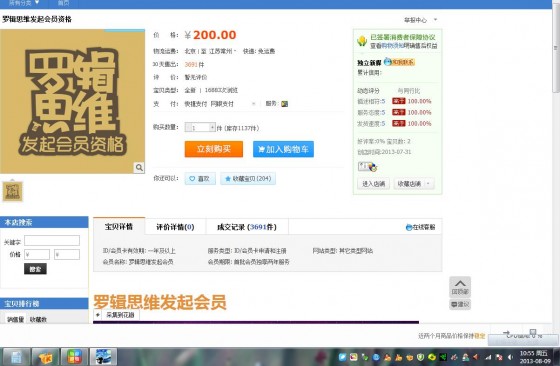Image resolution: width=560 pixels, height=366 pixels.
Task: Add item with 加入购物车 cart button
Action: pyautogui.click(x=283, y=149)
